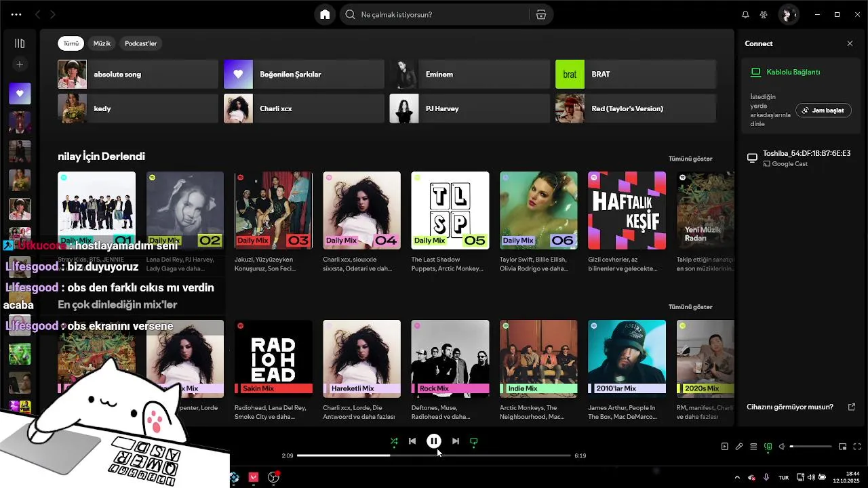Viewport: 868px width, 488px height.
Task: Open the Daily Mix 04 card
Action: tap(361, 222)
